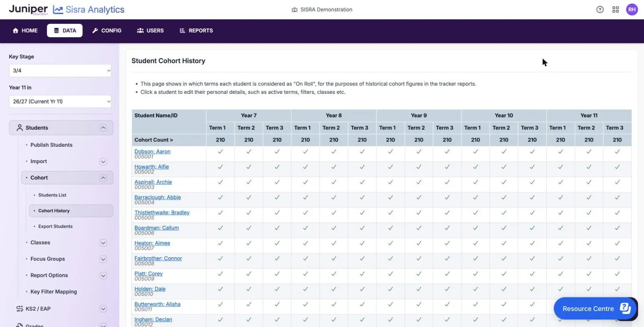Image resolution: width=644 pixels, height=327 pixels.
Task: Expand the Import submenu chevron
Action: [103, 161]
